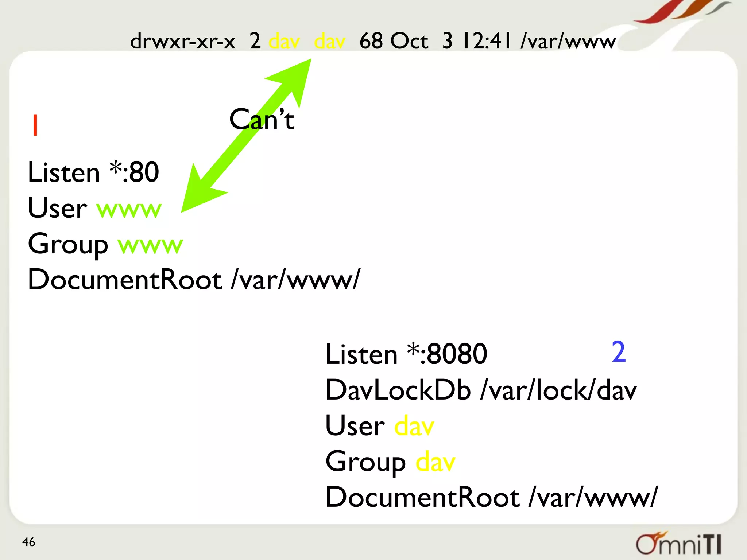Click 'Listen *:8080' line
Screen dimensions: 747x560
pyautogui.click(x=406, y=354)
